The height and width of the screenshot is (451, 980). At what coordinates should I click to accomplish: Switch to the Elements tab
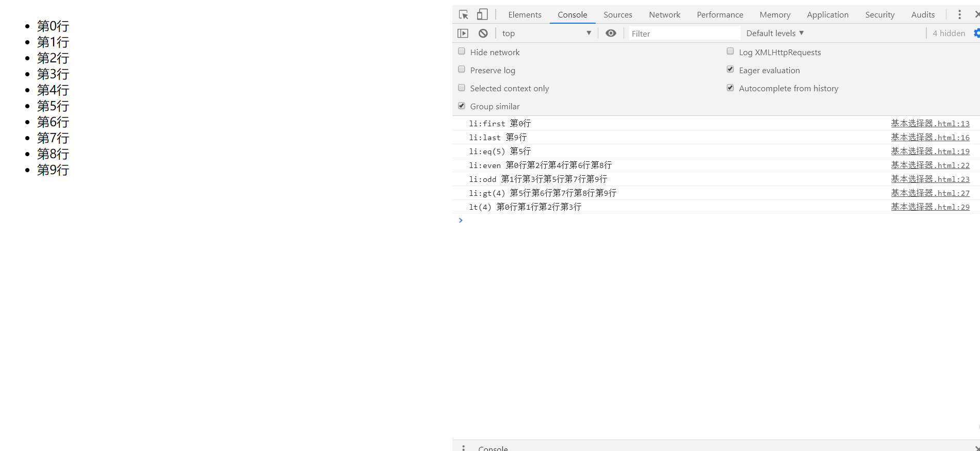click(x=525, y=15)
